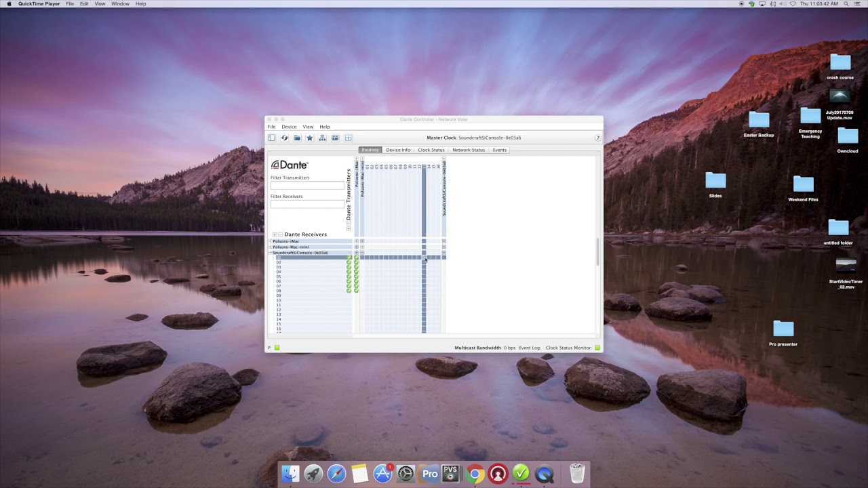Click the network hierarchy toolbar icon
Viewport: 868px width, 488px height.
[322, 138]
